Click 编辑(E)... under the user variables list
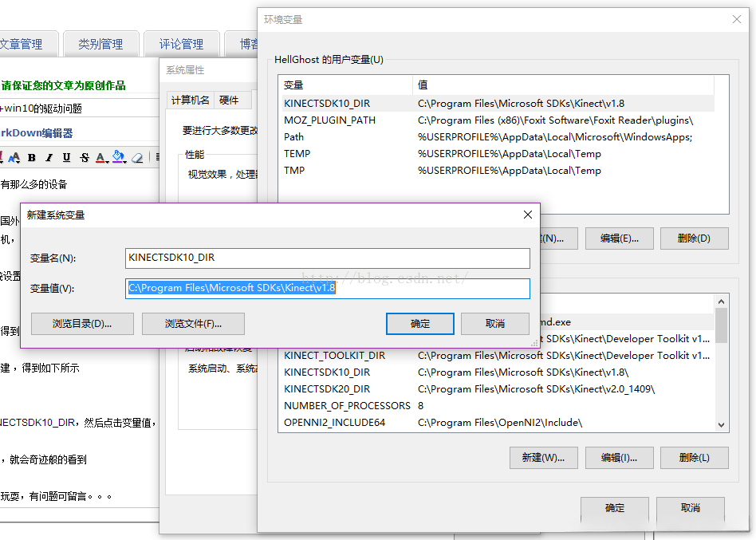 click(x=620, y=238)
